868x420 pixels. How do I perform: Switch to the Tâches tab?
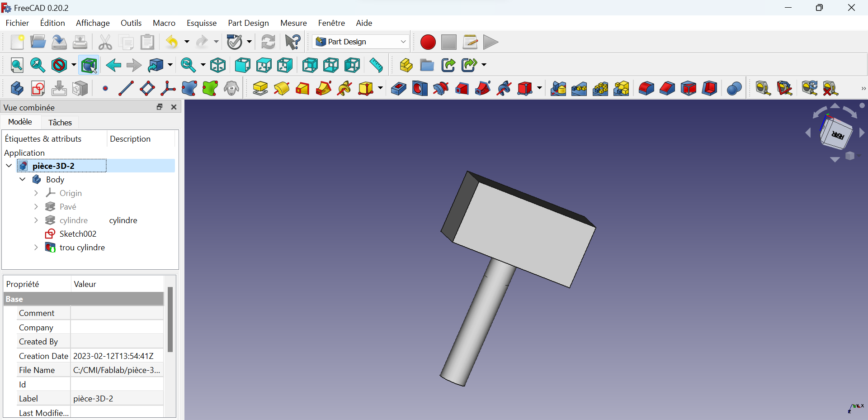[x=60, y=122]
